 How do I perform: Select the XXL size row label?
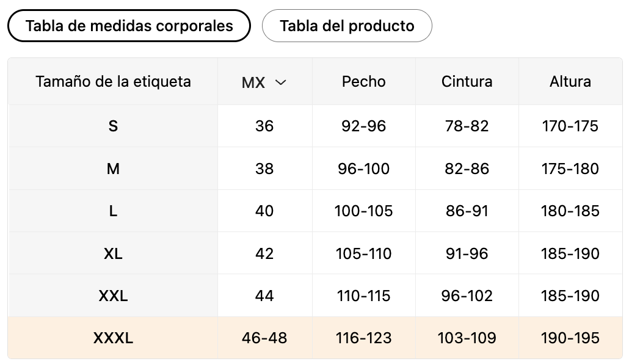coord(113,296)
